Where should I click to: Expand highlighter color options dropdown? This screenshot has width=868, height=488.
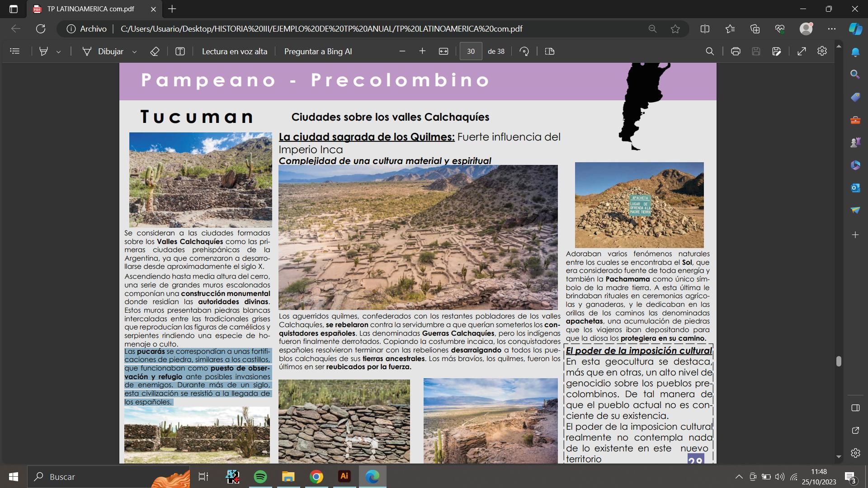point(59,52)
